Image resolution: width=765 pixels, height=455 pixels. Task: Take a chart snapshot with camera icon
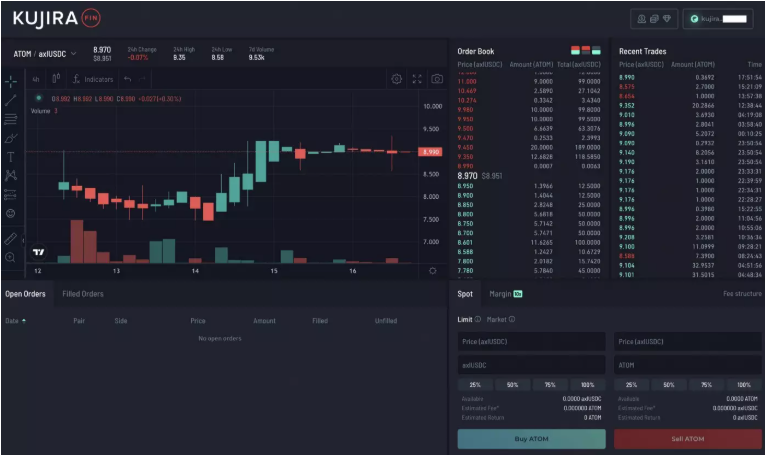(x=437, y=79)
